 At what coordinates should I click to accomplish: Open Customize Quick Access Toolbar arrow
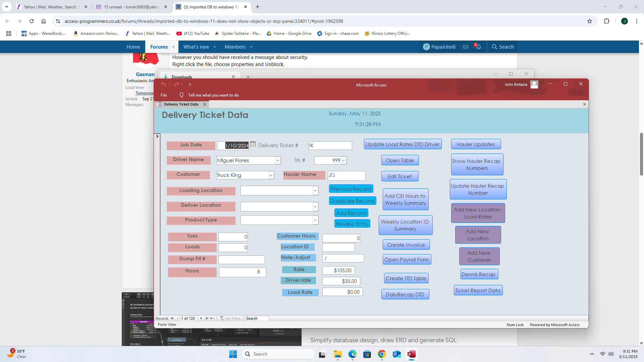click(190, 84)
